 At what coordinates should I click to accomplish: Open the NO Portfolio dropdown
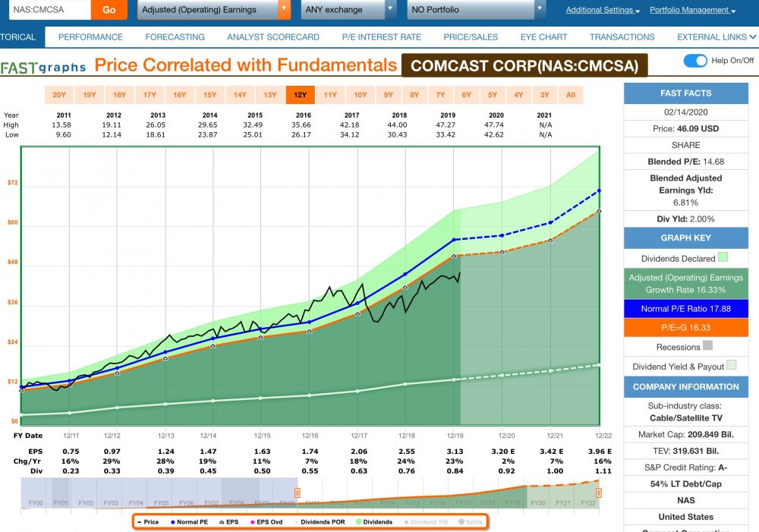click(477, 10)
